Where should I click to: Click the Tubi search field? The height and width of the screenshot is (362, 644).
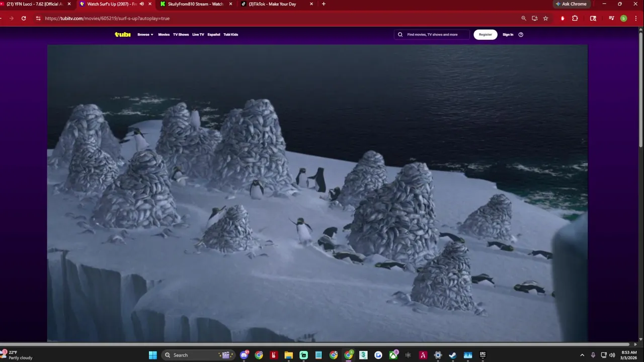[x=432, y=35]
